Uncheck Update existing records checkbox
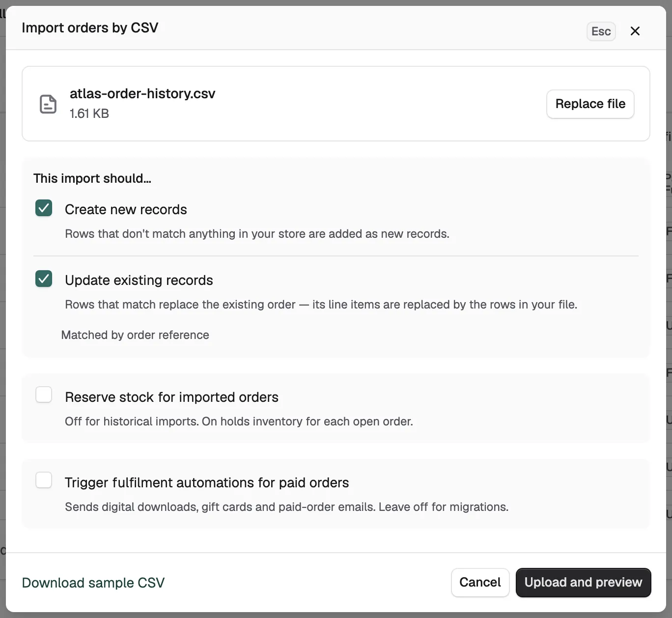 coord(44,279)
